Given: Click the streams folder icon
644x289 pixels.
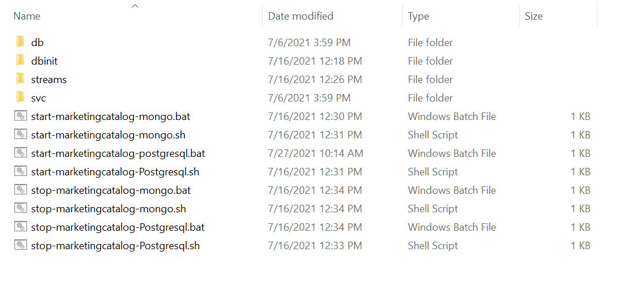Looking at the screenshot, I should [21, 79].
